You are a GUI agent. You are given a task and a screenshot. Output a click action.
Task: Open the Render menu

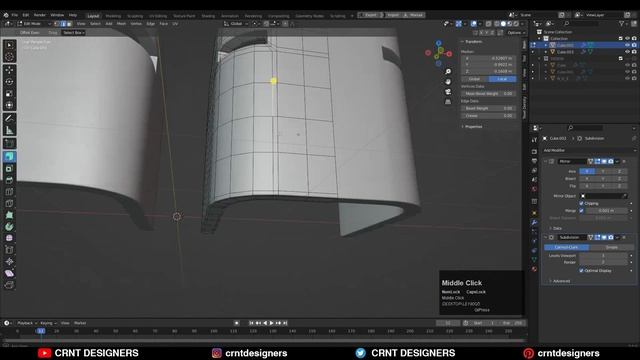[40, 15]
